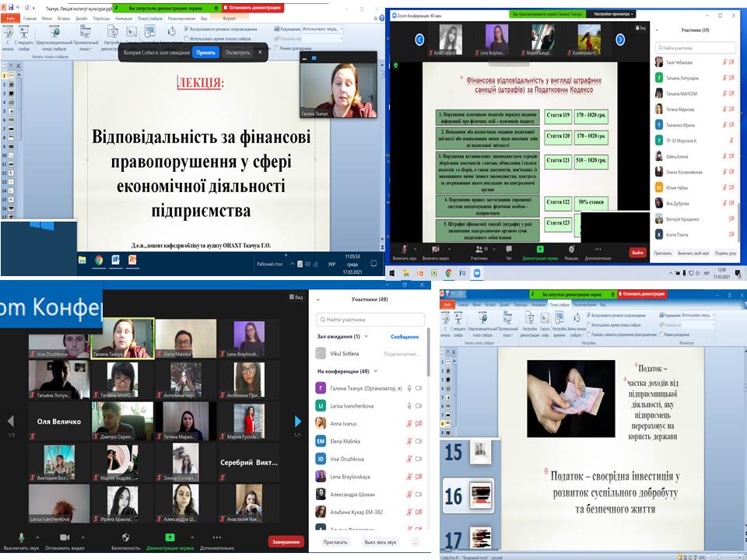This screenshot has width=747, height=560.
Task: Open the Файл tab in top-left PowerPoint
Action: (10, 19)
